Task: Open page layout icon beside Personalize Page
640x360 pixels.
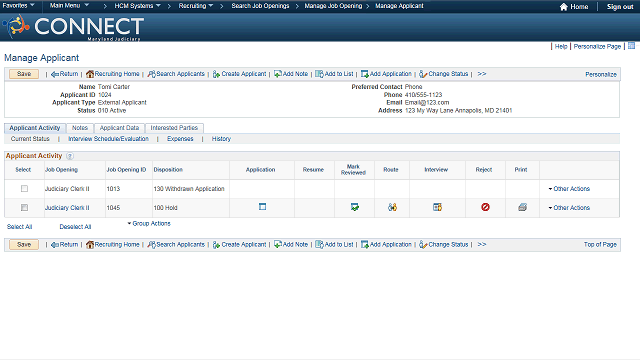Action: (631, 46)
